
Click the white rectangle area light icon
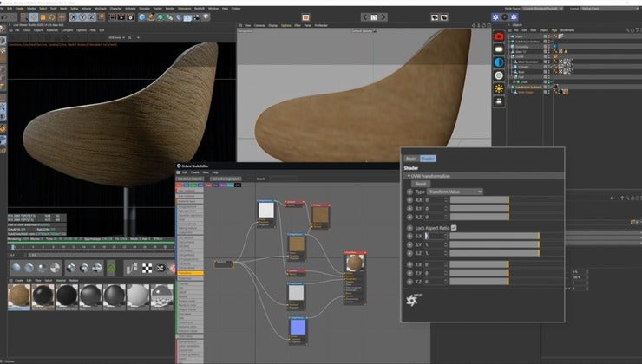[499, 49]
